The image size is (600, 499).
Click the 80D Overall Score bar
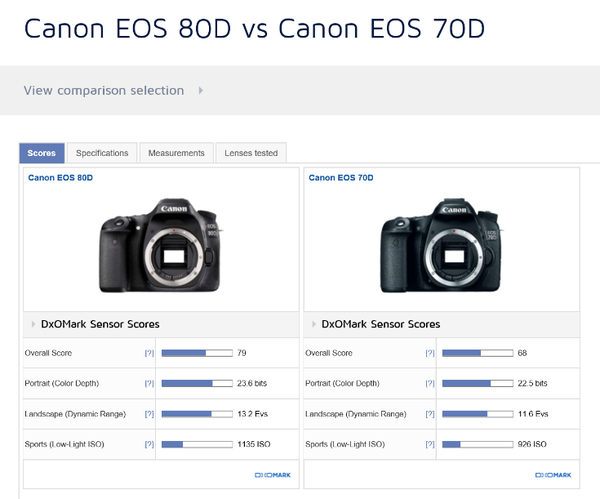coord(197,353)
